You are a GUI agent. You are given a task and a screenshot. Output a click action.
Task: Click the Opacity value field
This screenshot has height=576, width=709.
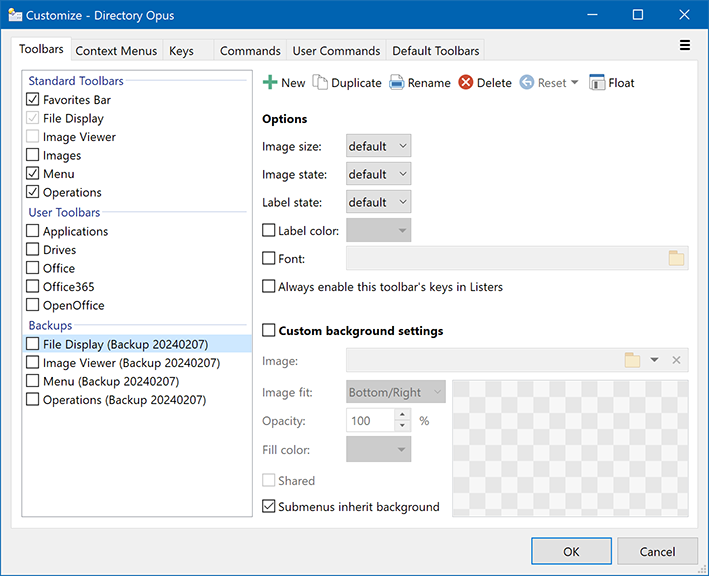(371, 420)
